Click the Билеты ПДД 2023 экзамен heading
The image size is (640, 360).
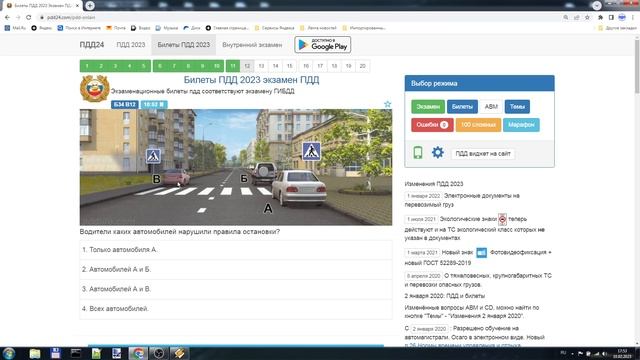coord(251,80)
